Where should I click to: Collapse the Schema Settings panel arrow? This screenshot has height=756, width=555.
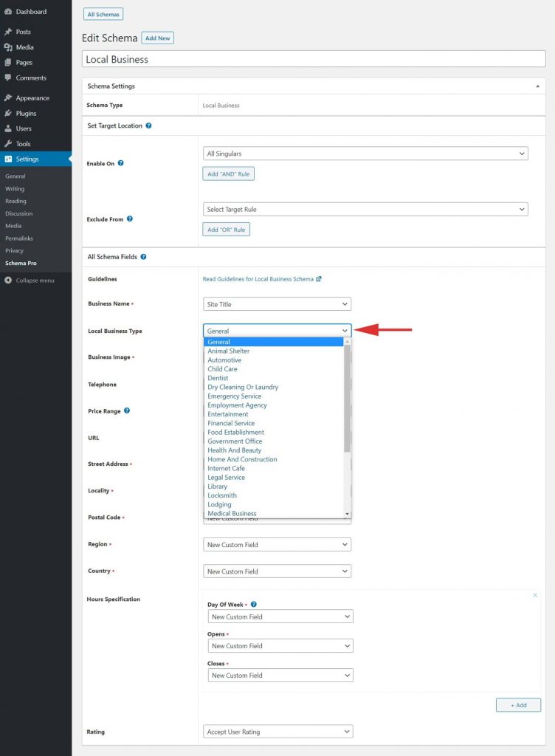[537, 86]
